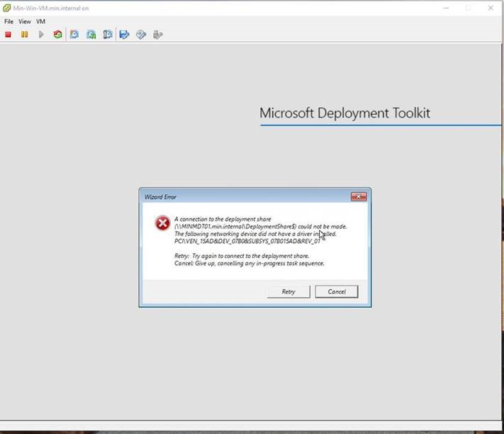Click the CD/DVD connect toolbar icon
The height and width of the screenshot is (434, 504).
point(141,35)
